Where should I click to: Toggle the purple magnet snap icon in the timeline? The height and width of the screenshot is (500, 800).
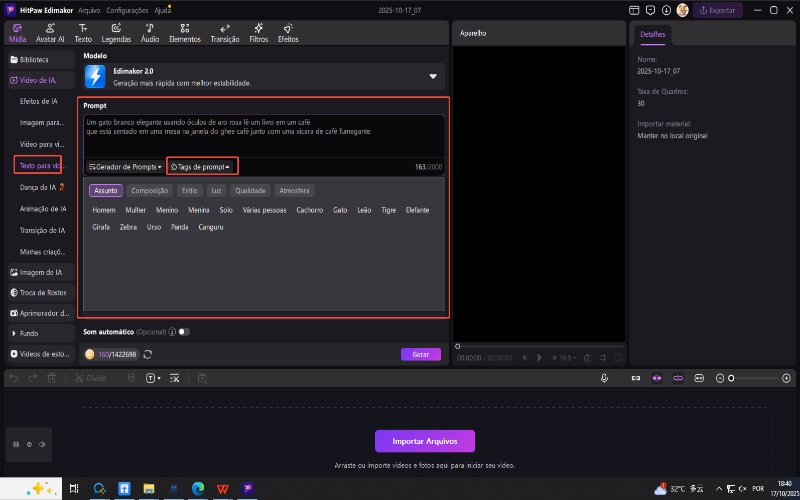click(657, 378)
